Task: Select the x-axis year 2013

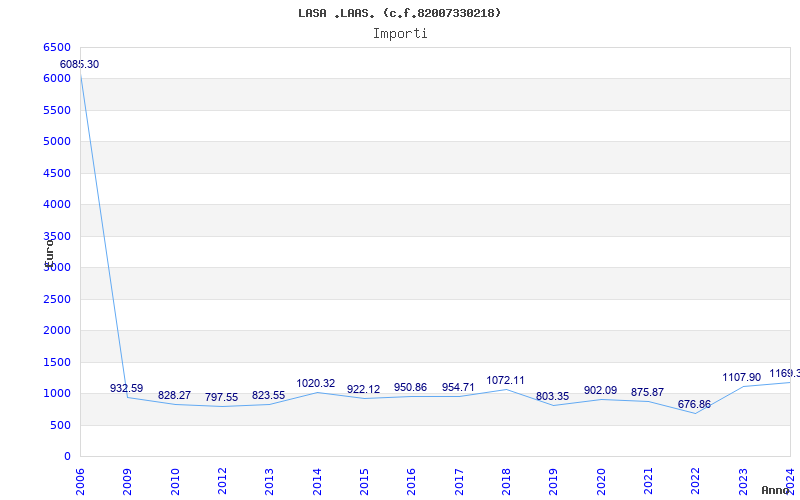Action: point(269,482)
